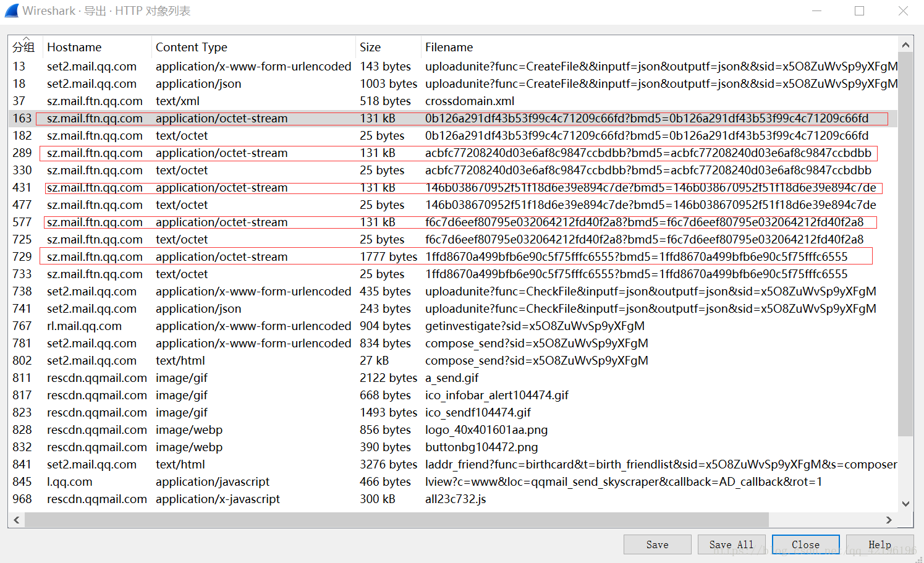Select packet 431 octet-stream row
Screen dimensions: 924x563
point(453,187)
